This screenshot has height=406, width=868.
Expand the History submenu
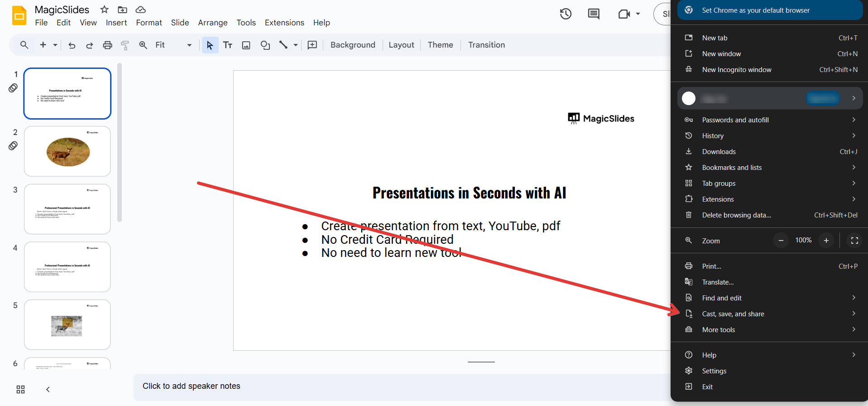click(770, 136)
